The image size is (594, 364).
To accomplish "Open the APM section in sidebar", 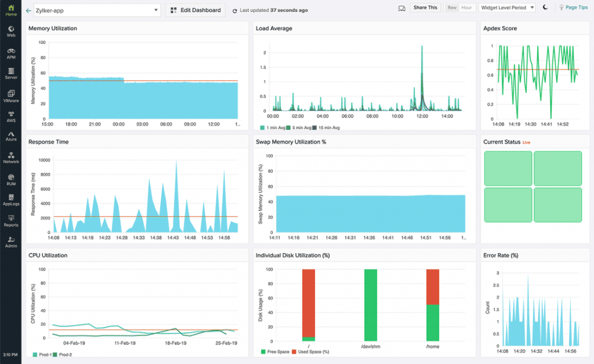I will (10, 55).
